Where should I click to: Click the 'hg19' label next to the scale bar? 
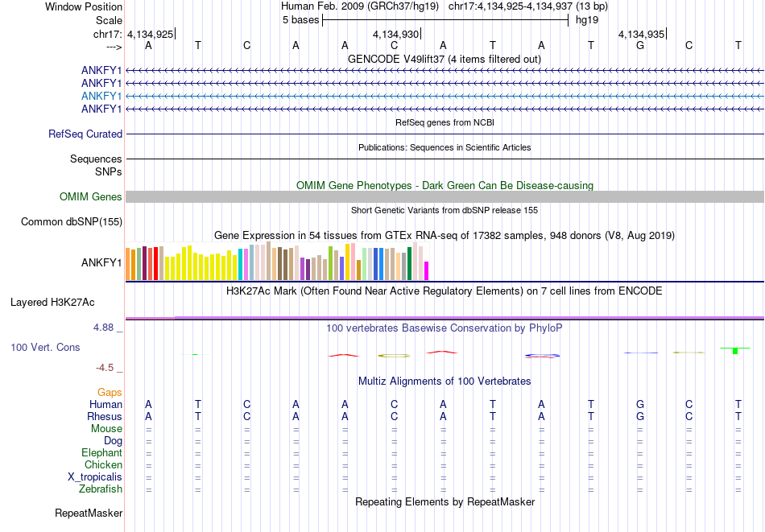point(587,20)
